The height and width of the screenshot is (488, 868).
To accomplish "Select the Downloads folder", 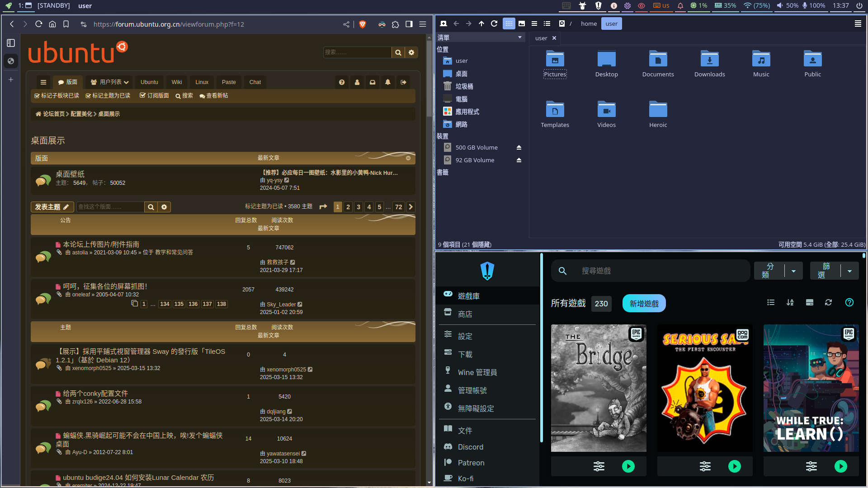I will pos(710,64).
